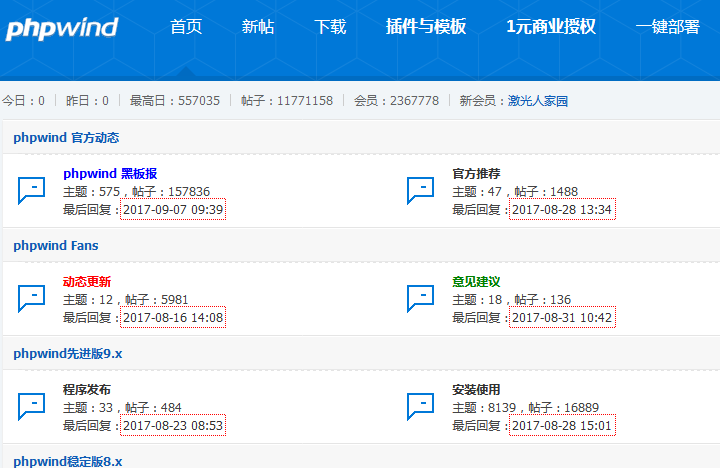Click last reply time 2017-09-07 09:39
Image resolution: width=720 pixels, height=468 pixels.
[x=173, y=209]
